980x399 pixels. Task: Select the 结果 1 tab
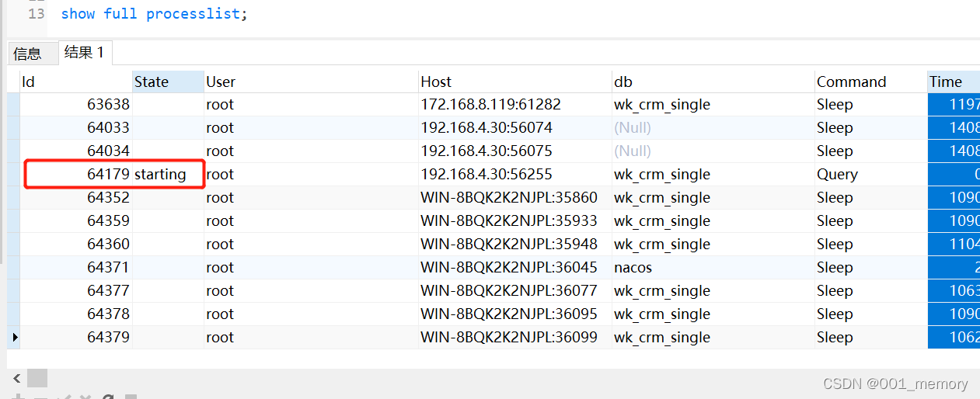click(x=85, y=53)
